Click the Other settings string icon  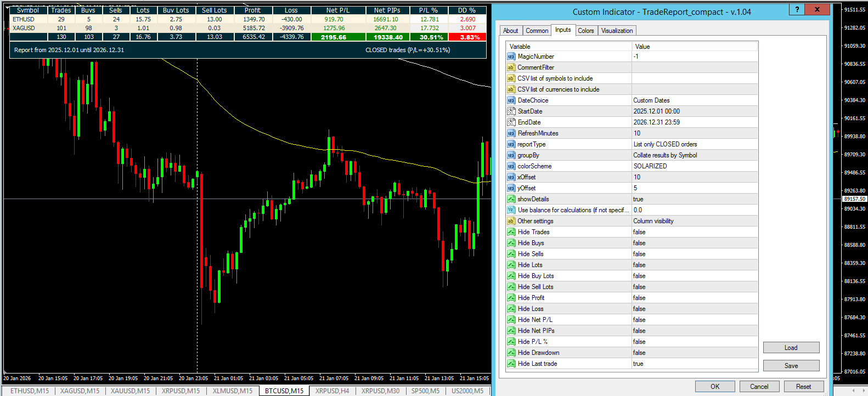(x=511, y=221)
